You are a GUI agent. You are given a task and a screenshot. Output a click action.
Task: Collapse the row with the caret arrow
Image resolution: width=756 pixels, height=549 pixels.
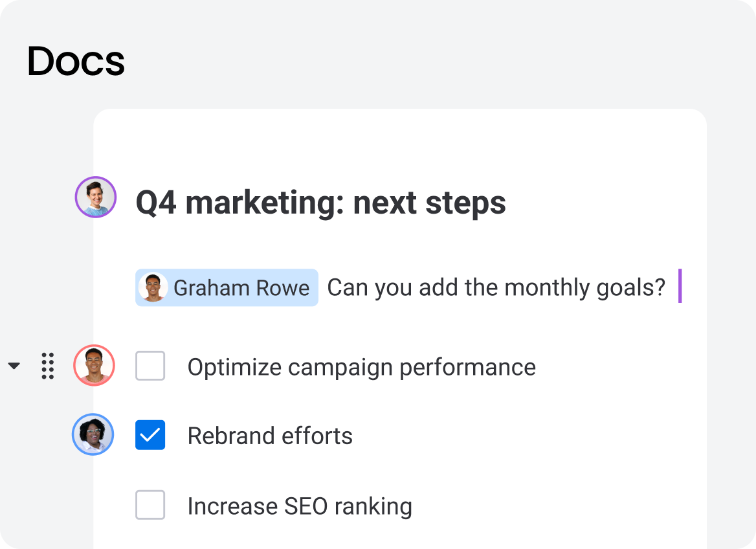(14, 366)
